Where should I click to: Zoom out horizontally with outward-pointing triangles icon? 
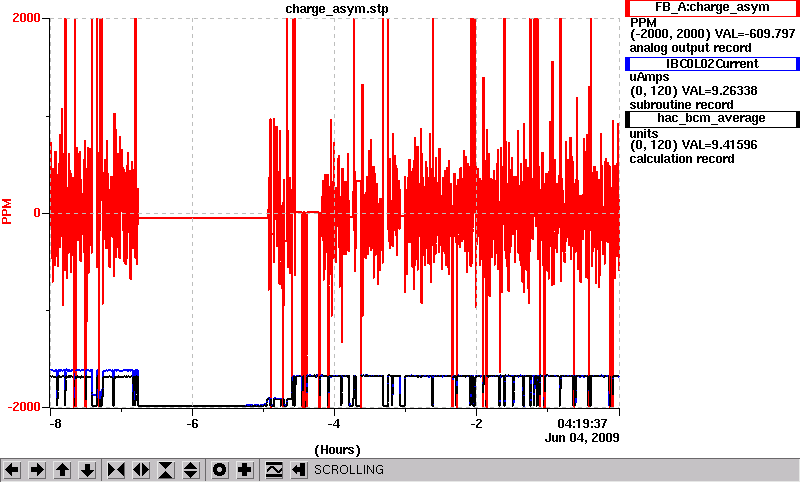141,469
